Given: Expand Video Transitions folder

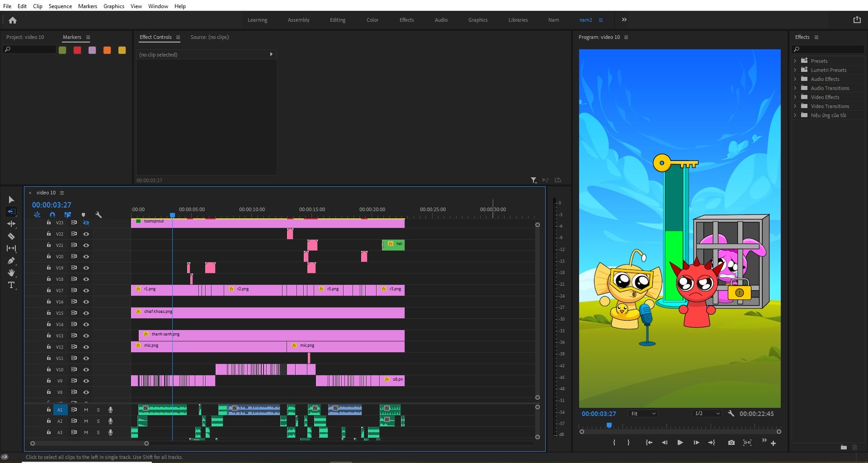Looking at the screenshot, I should 795,106.
